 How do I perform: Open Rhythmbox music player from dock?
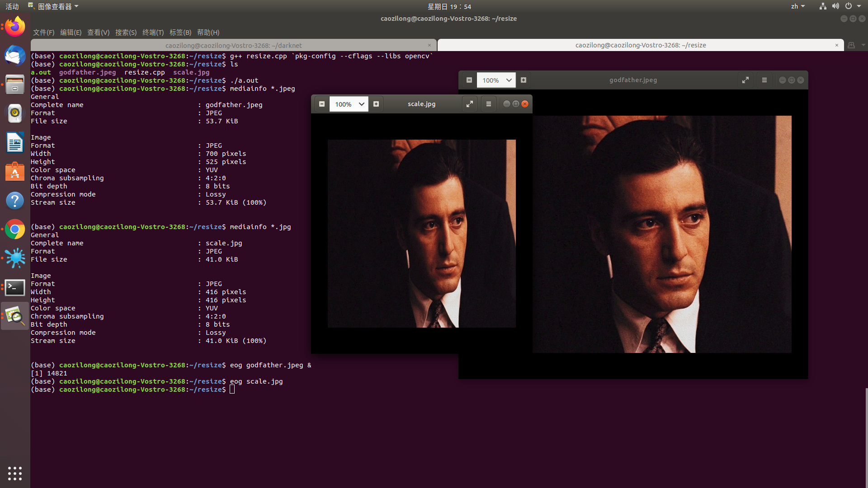(15, 113)
